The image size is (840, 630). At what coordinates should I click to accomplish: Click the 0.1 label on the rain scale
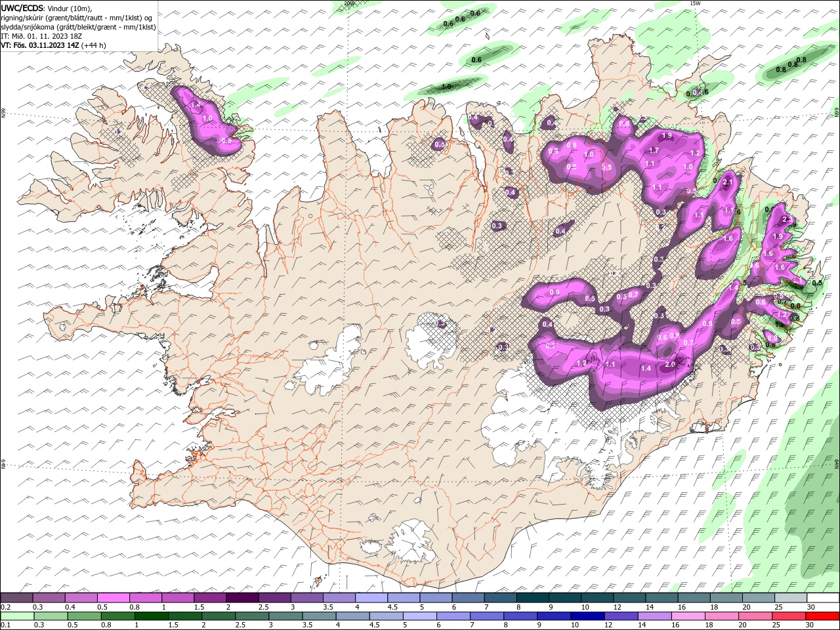point(5,625)
